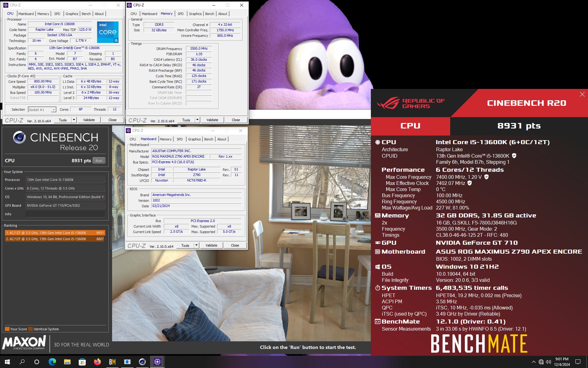Screen dimensions: 588x368
Task: Expand Tools dropdown arrow in CPU window
Action: tap(74, 120)
